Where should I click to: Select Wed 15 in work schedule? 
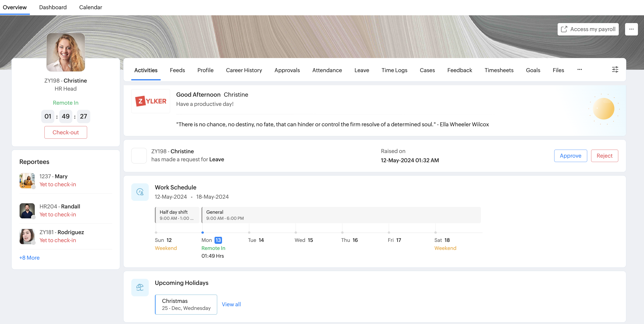(304, 240)
